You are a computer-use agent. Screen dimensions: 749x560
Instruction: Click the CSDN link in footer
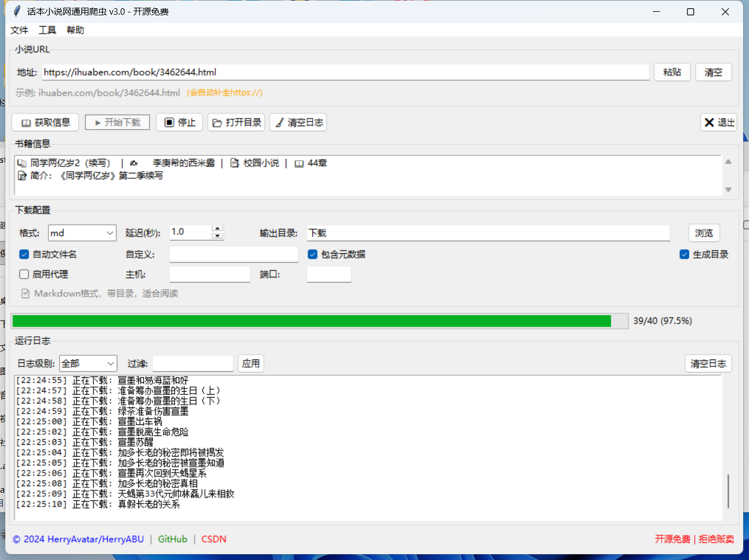[x=214, y=539]
